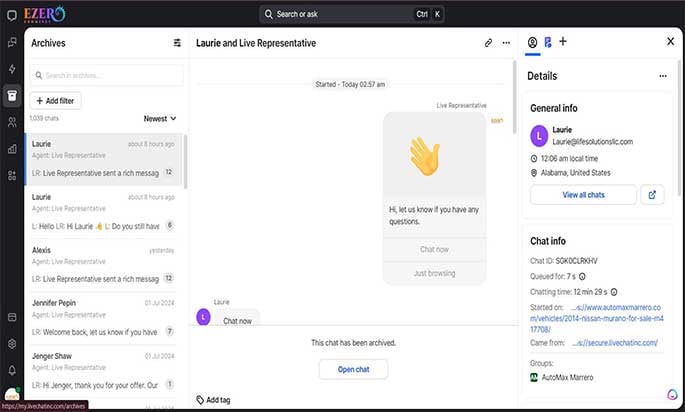The image size is (685, 412).
Task: Click the Queued for info icon
Action: pos(582,277)
